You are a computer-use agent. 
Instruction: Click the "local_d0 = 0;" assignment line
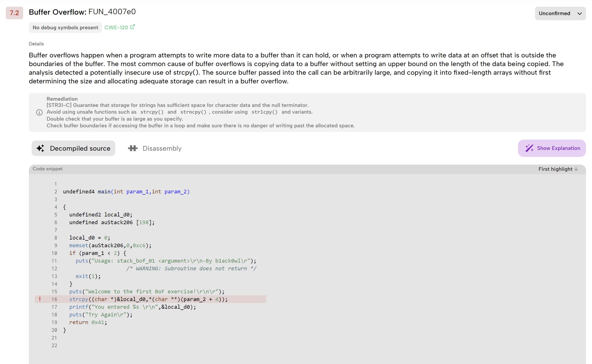pyautogui.click(x=90, y=238)
